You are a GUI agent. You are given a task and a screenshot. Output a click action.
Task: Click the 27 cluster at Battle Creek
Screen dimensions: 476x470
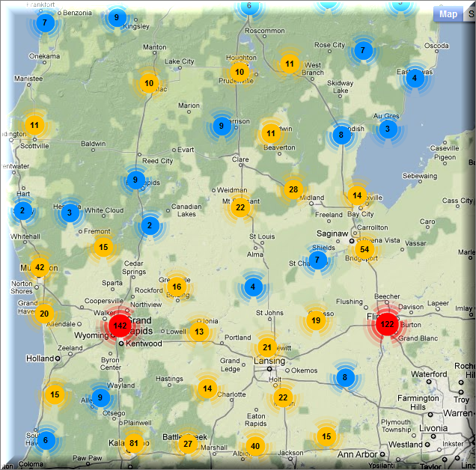188,444
